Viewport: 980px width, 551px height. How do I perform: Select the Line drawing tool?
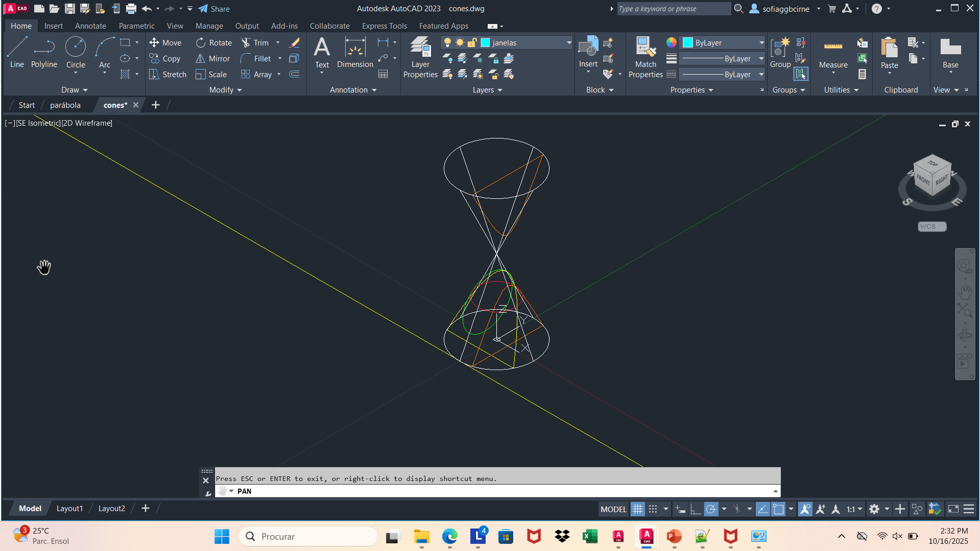[17, 52]
